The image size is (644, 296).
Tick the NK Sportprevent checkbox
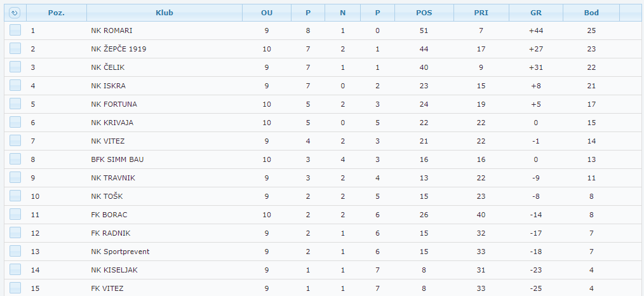(x=15, y=252)
